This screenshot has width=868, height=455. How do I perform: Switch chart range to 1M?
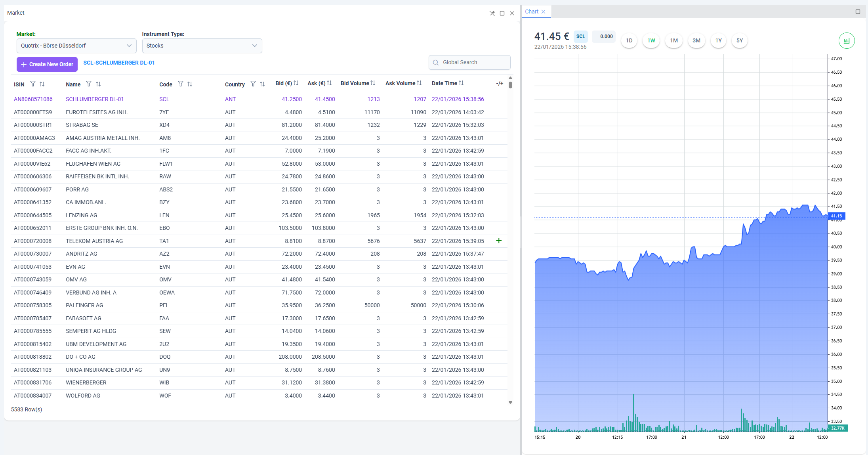click(x=674, y=40)
